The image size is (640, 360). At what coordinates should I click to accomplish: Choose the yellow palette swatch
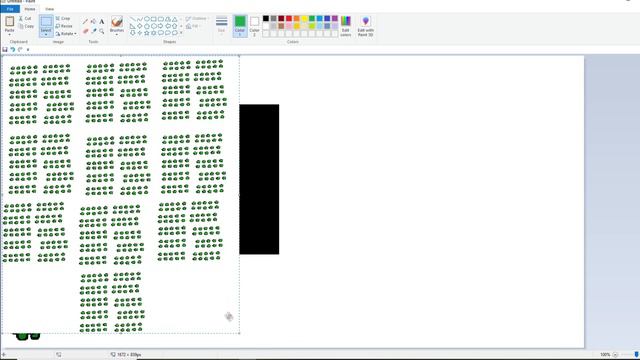(x=304, y=18)
